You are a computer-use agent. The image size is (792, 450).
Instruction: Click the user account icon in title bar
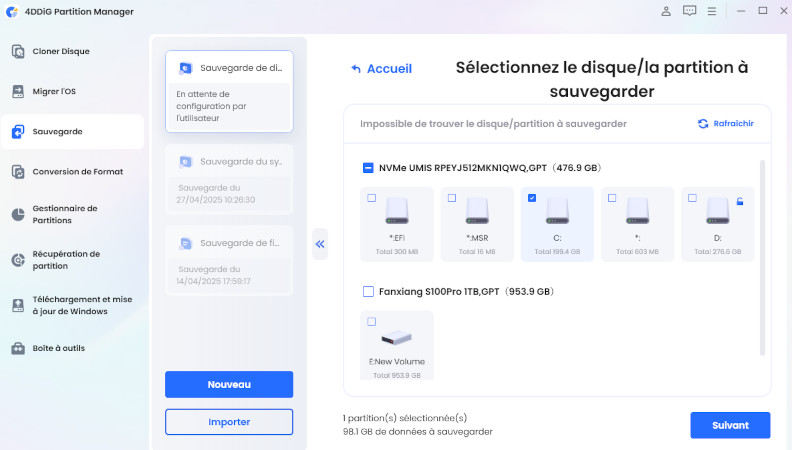666,11
